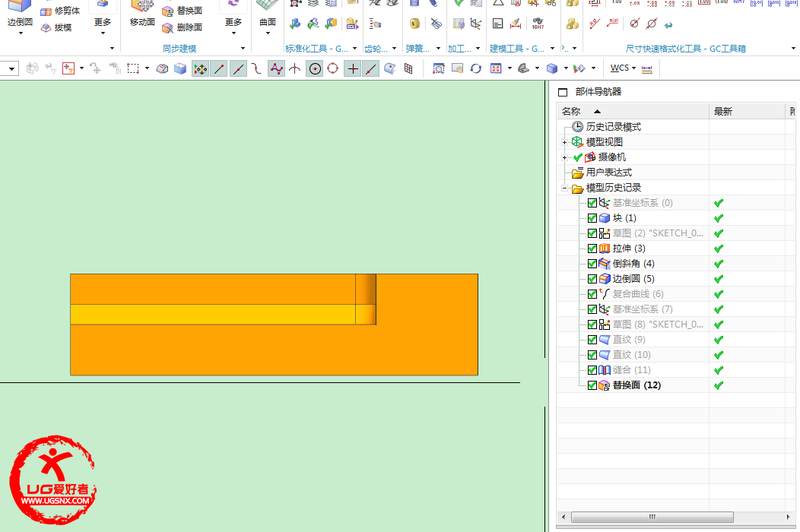Image resolution: width=800 pixels, height=532 pixels.
Task: Open the 尺寸快速格式化工具 group dropdown arrow
Action: coord(793,49)
